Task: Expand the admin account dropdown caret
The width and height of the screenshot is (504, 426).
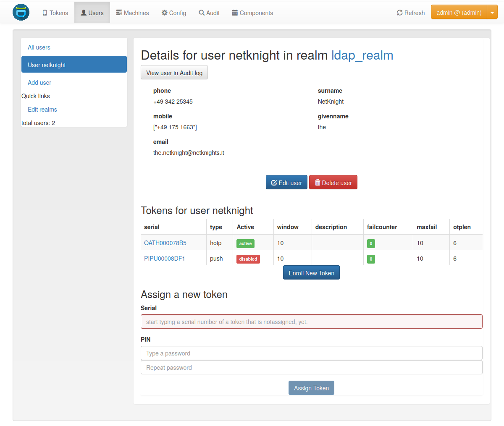Action: pos(492,13)
